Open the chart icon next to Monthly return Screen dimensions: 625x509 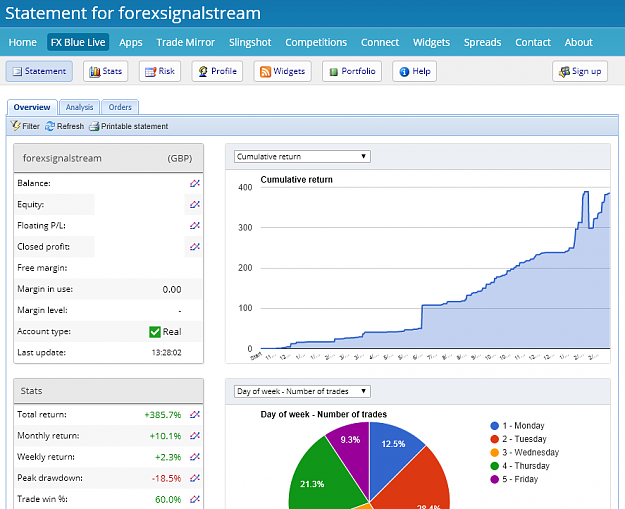[x=195, y=436]
